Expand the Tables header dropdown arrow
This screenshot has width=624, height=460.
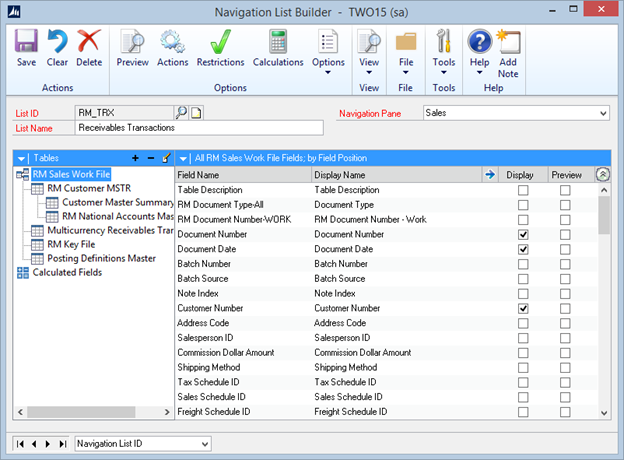pyautogui.click(x=21, y=158)
